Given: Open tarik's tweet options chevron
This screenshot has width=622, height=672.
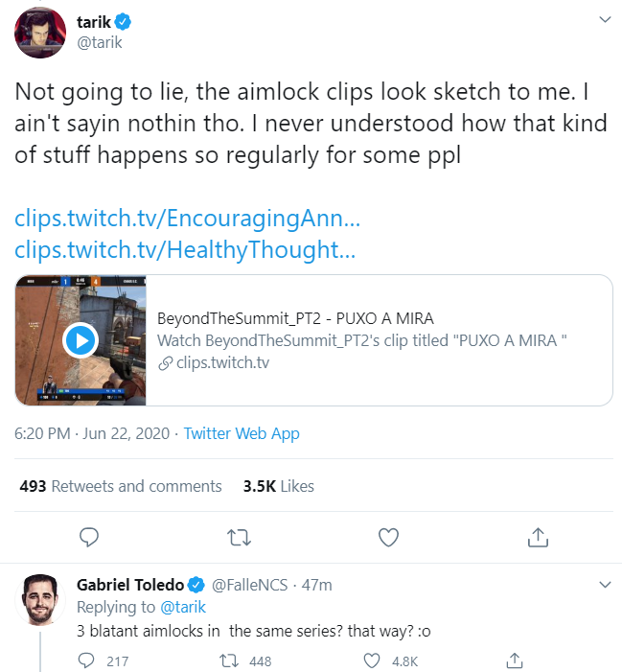Looking at the screenshot, I should coord(604,20).
